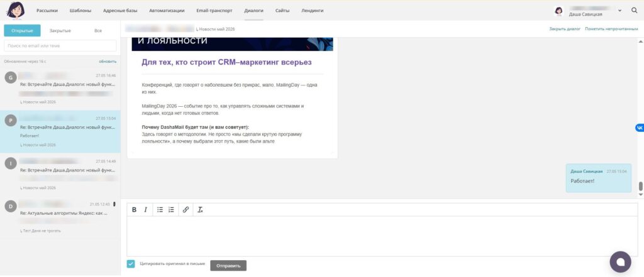Apply bold formatting in reply editor
Screen dimensions: 644x277
pyautogui.click(x=135, y=210)
